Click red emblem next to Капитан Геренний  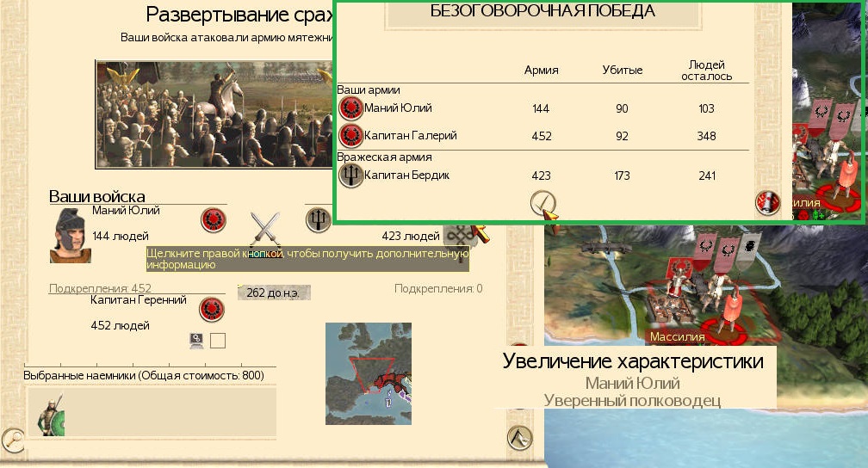click(x=212, y=309)
